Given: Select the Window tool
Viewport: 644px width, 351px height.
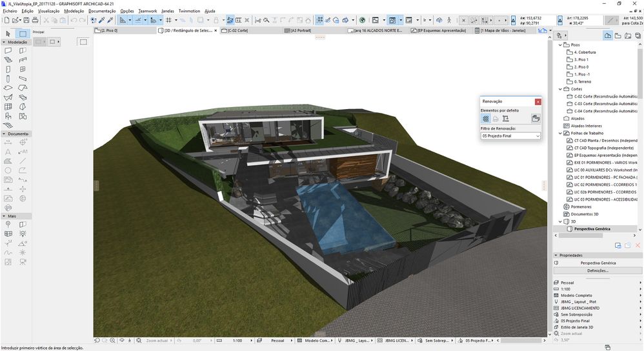Looking at the screenshot, I should [23, 70].
